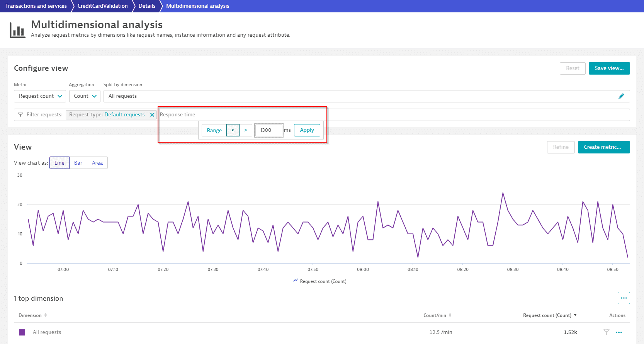Click the purple All requests color swatch
The image size is (644, 344).
point(22,332)
